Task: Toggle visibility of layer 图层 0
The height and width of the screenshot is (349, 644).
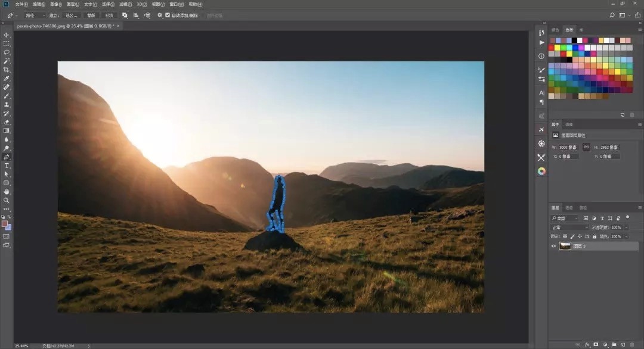Action: coord(553,245)
